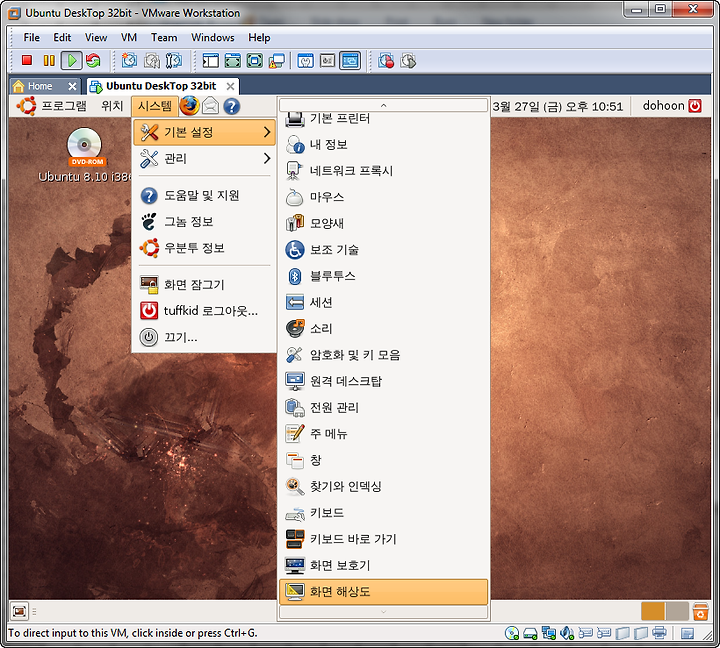This screenshot has width=720, height=648.
Task: Suspend the VM with the pause icon
Action: pos(49,61)
